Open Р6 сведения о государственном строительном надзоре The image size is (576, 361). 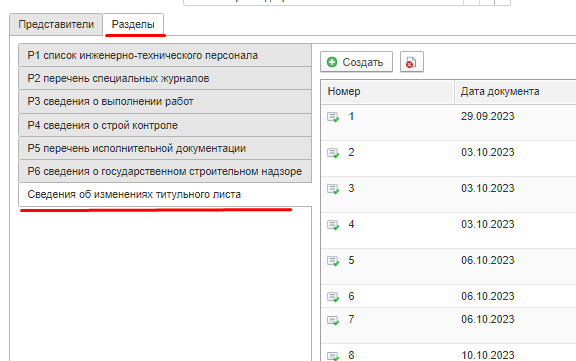[165, 171]
